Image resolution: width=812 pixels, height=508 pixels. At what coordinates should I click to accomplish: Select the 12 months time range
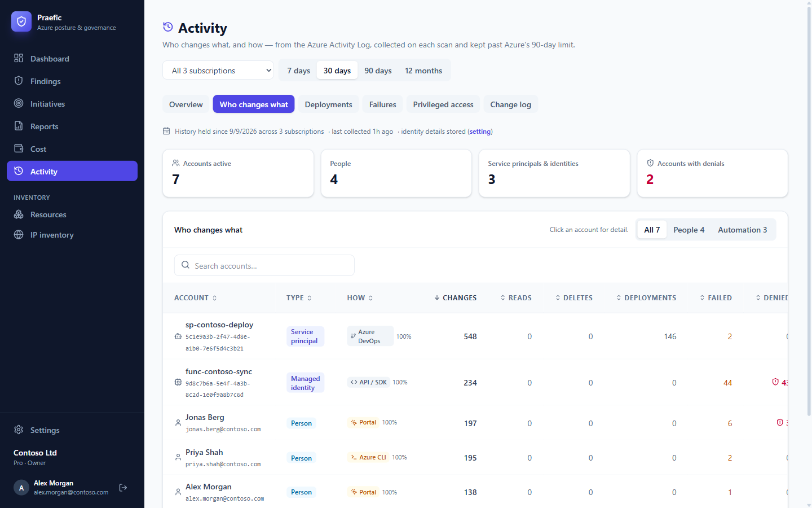click(423, 71)
